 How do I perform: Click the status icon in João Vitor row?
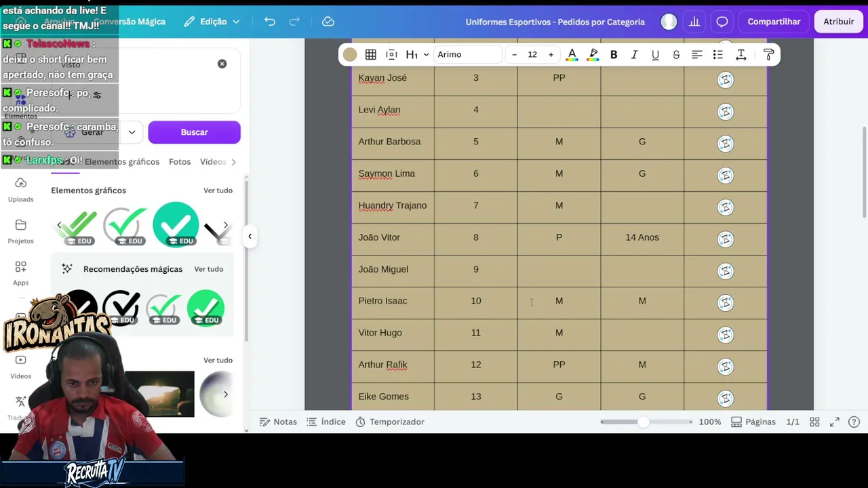[x=726, y=239]
